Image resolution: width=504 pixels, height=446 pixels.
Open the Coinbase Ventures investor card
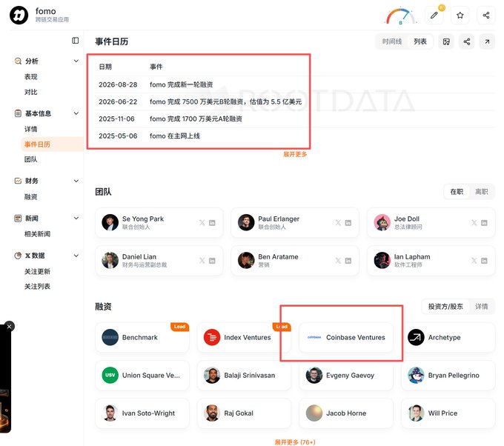tap(346, 337)
